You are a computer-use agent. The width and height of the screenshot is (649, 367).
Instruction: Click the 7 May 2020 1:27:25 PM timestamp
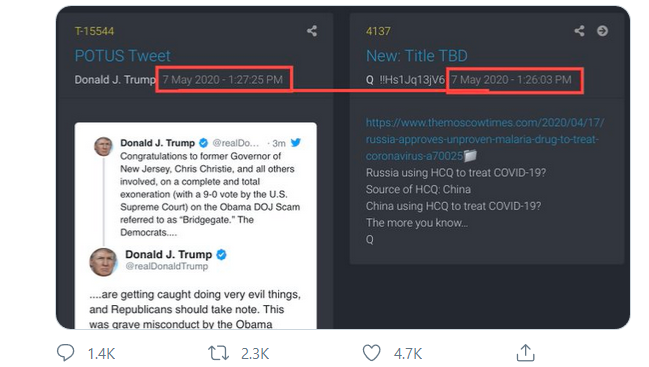pyautogui.click(x=223, y=79)
